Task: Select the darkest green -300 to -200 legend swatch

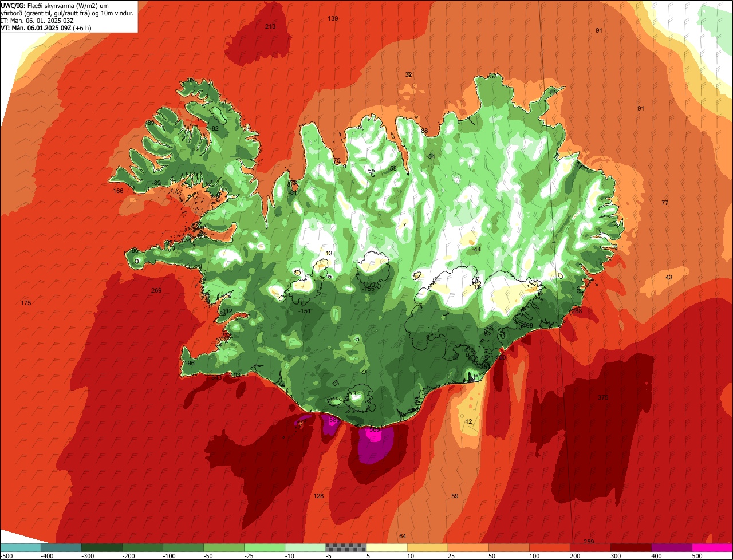Action: click(101, 547)
